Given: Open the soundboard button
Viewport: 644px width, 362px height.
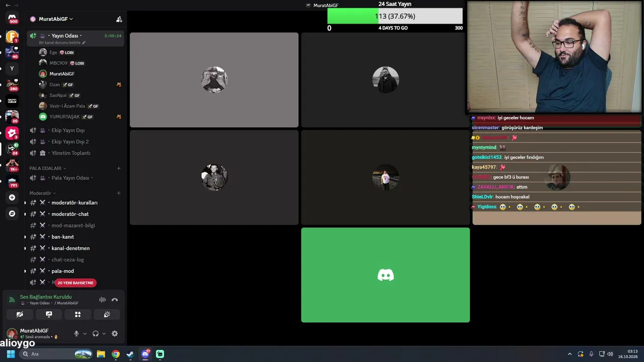Looking at the screenshot, I should pos(107,314).
